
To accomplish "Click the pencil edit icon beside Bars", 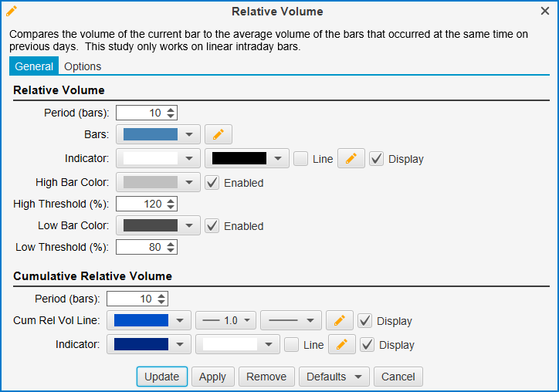I will [218, 135].
